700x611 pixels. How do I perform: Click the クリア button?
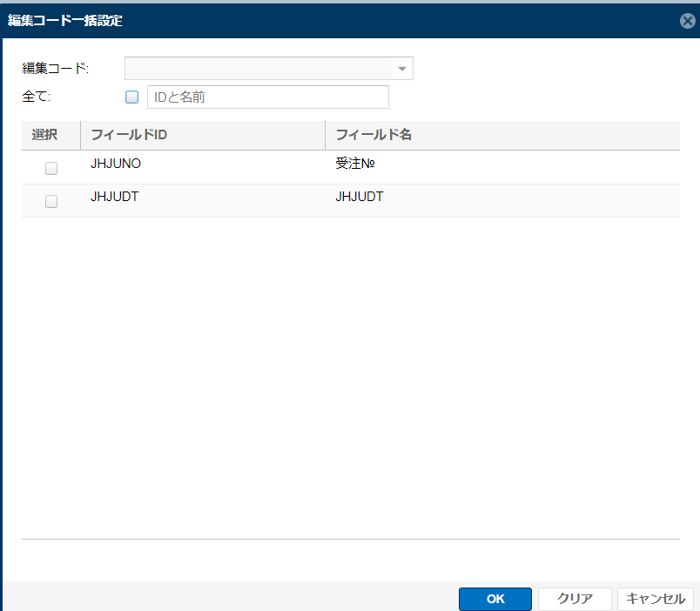pos(575,599)
